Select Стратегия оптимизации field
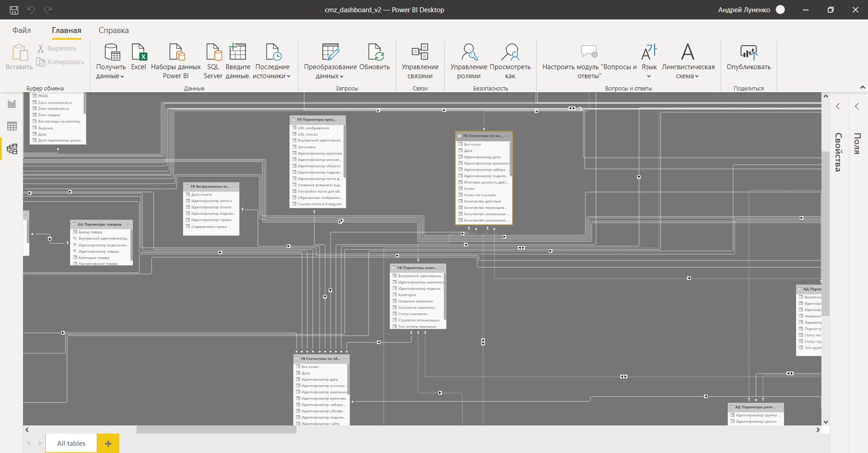 [418, 320]
